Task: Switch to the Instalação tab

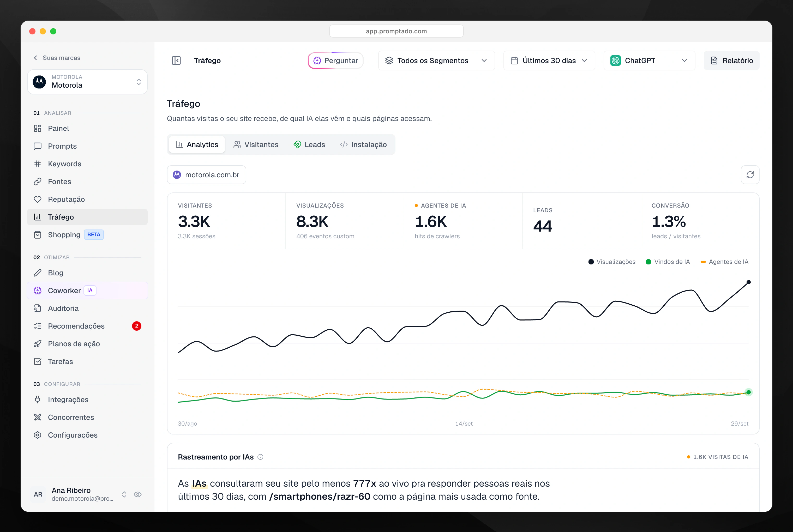Action: click(x=363, y=144)
